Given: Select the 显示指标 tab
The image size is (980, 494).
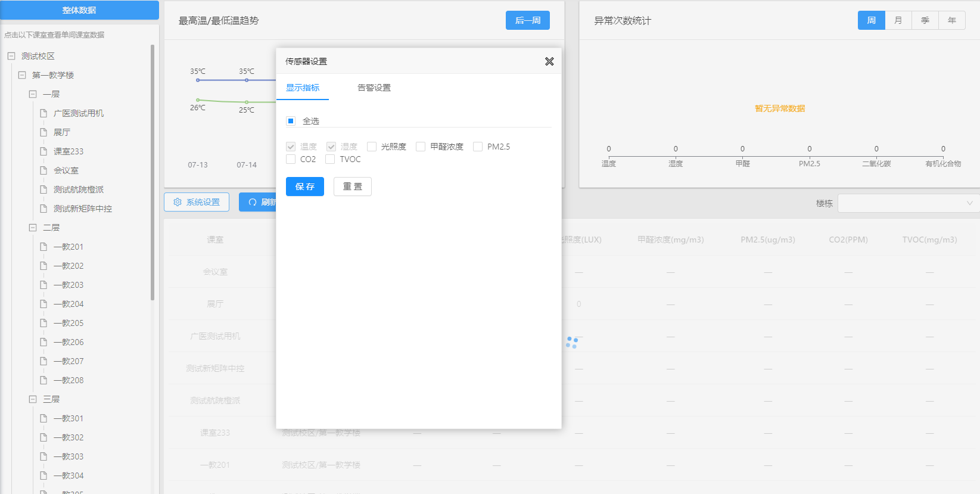Looking at the screenshot, I should coord(303,88).
